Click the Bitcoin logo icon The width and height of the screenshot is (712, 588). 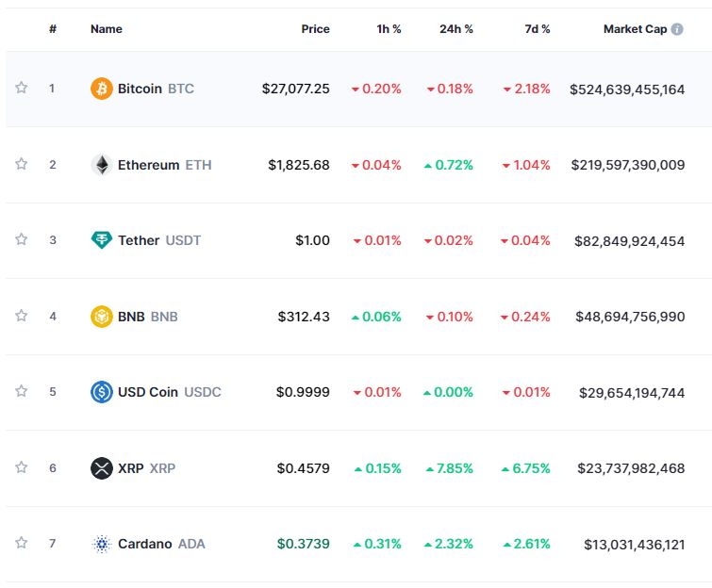[101, 89]
